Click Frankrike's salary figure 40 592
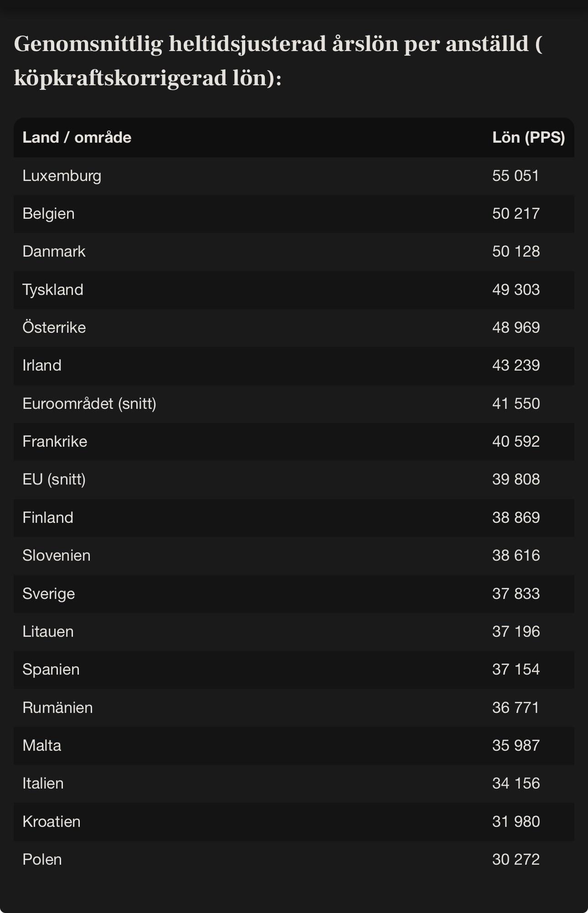 coord(516,442)
